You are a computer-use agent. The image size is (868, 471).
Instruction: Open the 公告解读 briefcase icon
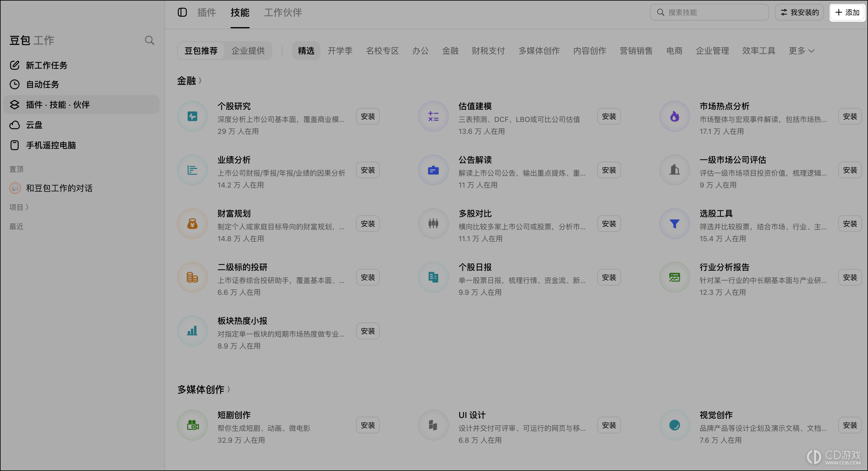coord(433,170)
